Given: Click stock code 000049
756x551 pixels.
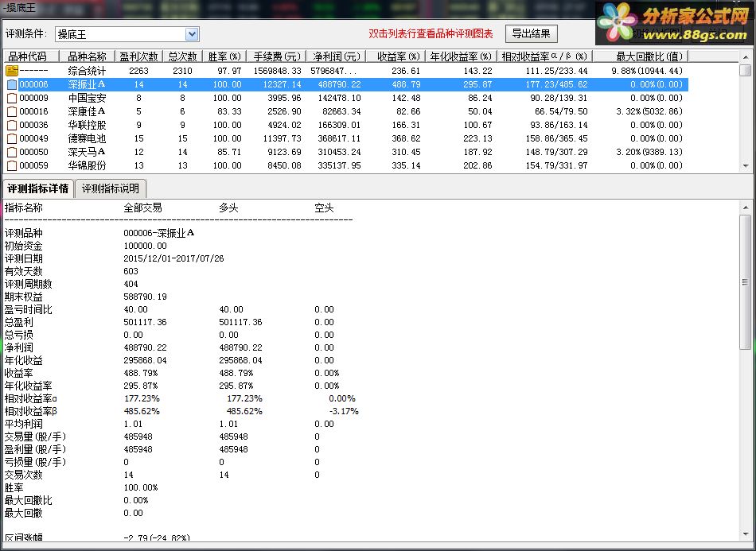Looking at the screenshot, I should tap(33, 138).
